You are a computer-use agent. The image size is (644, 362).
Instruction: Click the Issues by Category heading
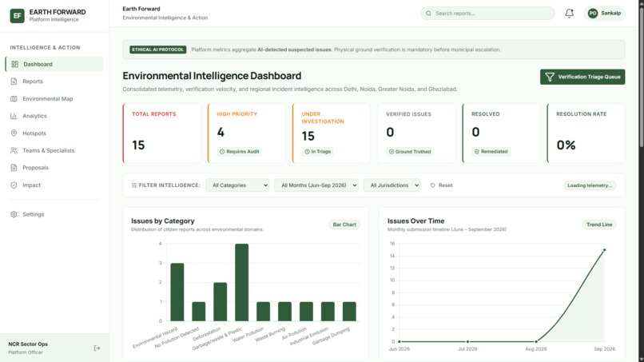tap(163, 221)
